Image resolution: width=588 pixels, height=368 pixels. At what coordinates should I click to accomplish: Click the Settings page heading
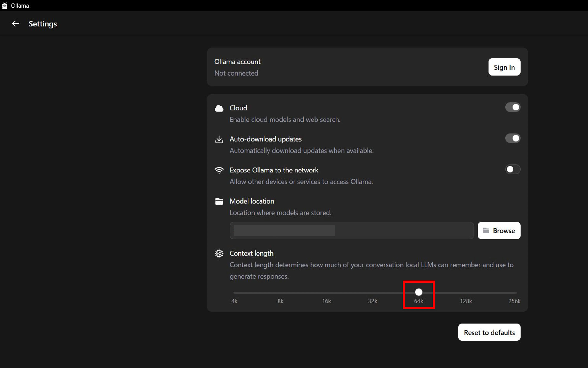(x=43, y=24)
